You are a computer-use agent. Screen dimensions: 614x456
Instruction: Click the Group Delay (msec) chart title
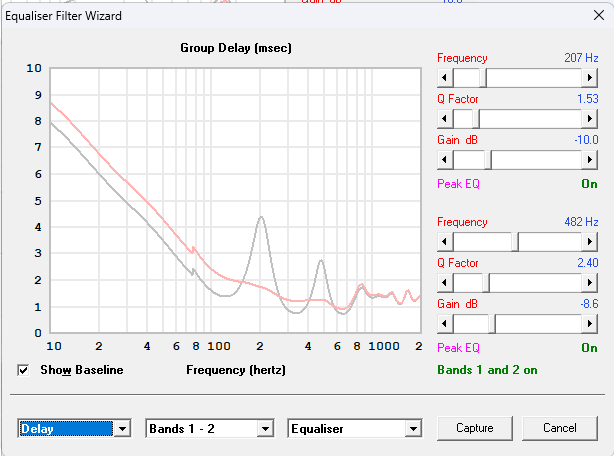click(x=236, y=48)
